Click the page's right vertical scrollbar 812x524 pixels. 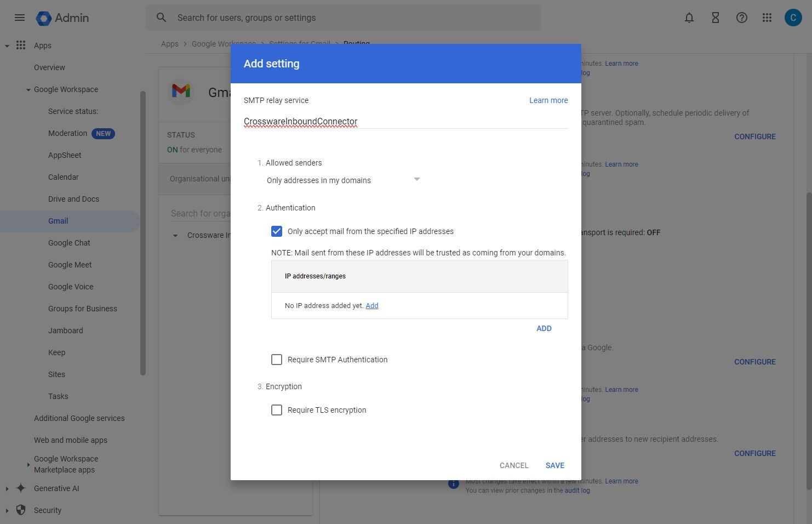coord(809,340)
